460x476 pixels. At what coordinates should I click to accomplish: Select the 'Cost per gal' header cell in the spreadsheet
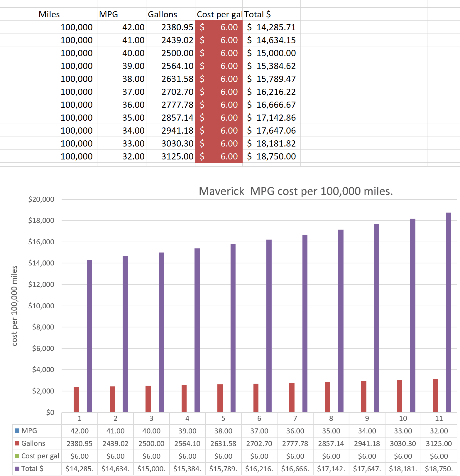pos(219,14)
